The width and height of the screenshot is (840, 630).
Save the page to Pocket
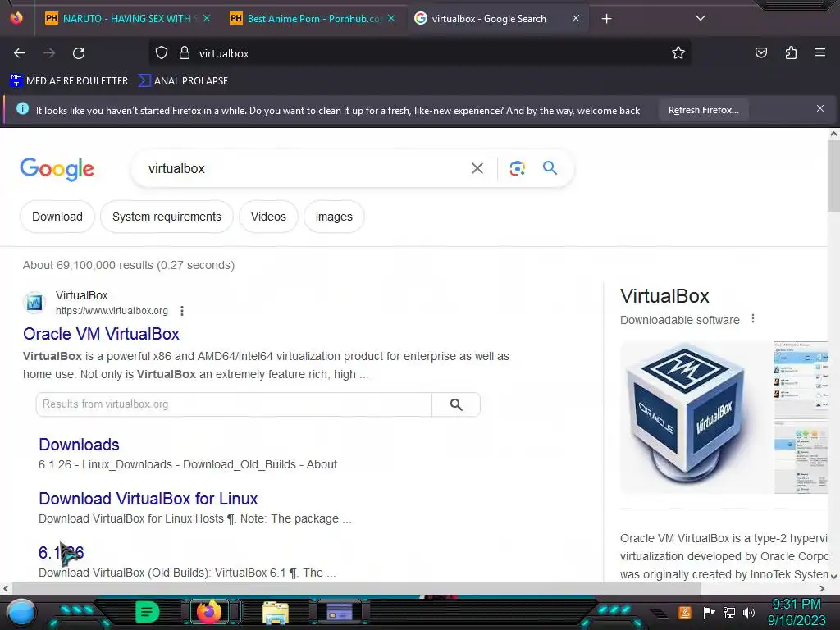[x=760, y=52]
